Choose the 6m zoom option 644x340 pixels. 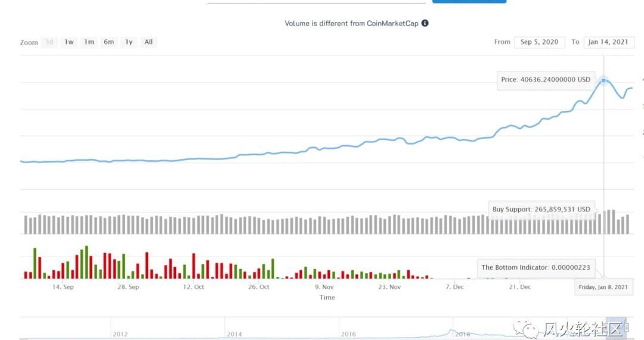(x=109, y=42)
